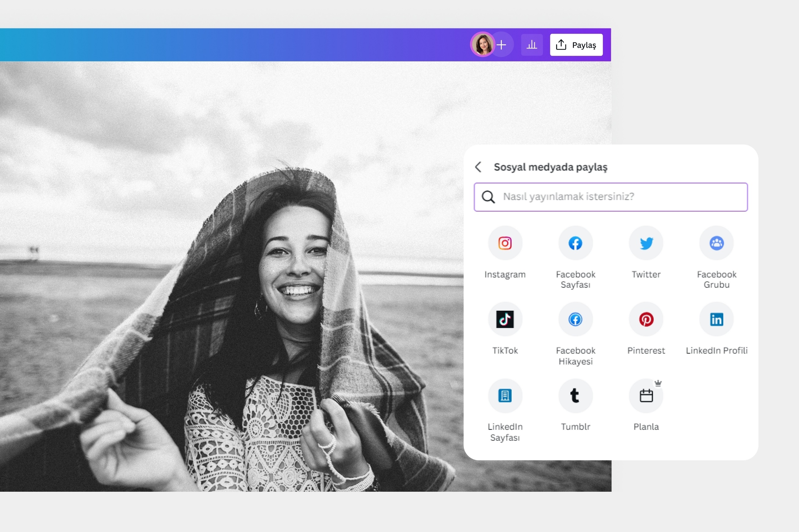Image resolution: width=799 pixels, height=532 pixels.
Task: Open the LinkedIn Sayfası option icon
Action: (x=505, y=396)
